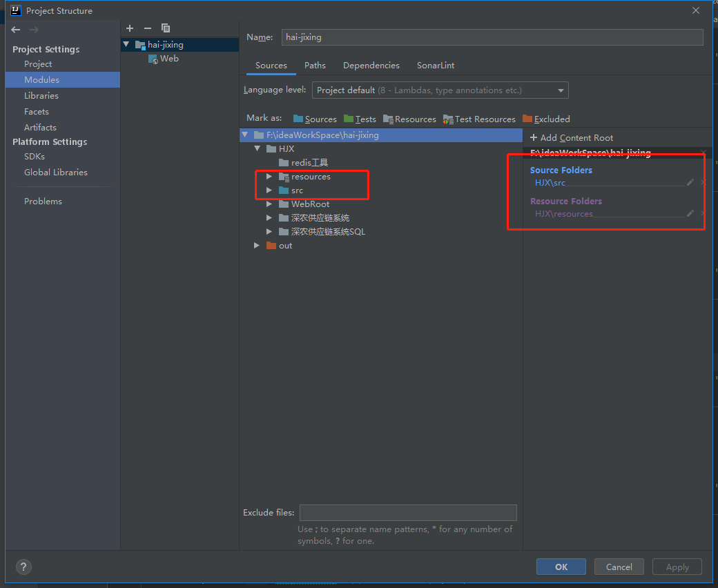Viewport: 718px width, 588px height.
Task: Open the Language level dropdown
Action: pos(440,90)
